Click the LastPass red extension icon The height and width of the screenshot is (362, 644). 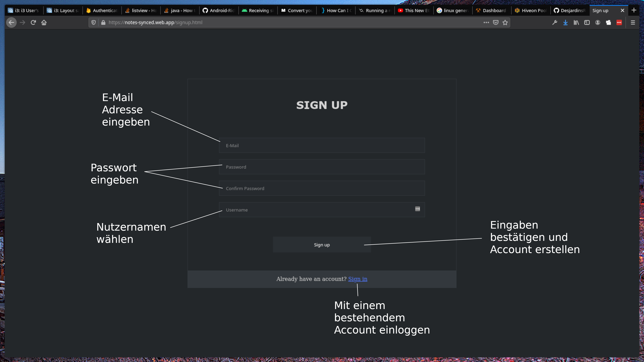point(619,23)
